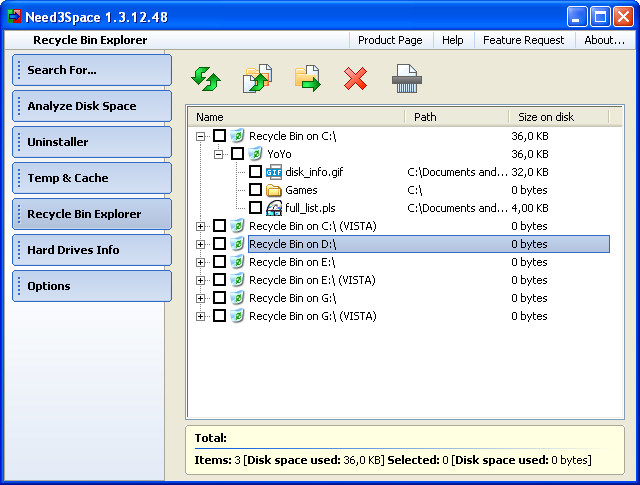
Task: Maximize the Need3Space window
Action: 600,17
